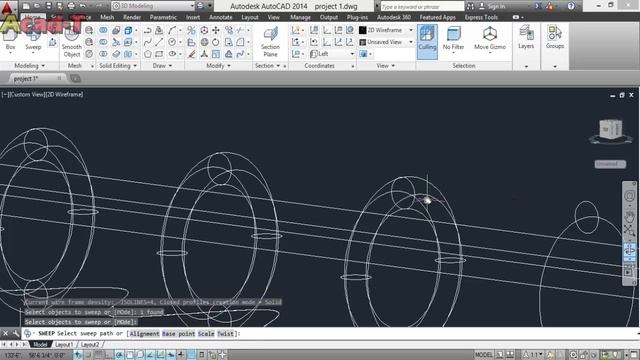The width and height of the screenshot is (640, 360).
Task: Click the Print icon in quick access toolbar
Action: [x=71, y=6]
